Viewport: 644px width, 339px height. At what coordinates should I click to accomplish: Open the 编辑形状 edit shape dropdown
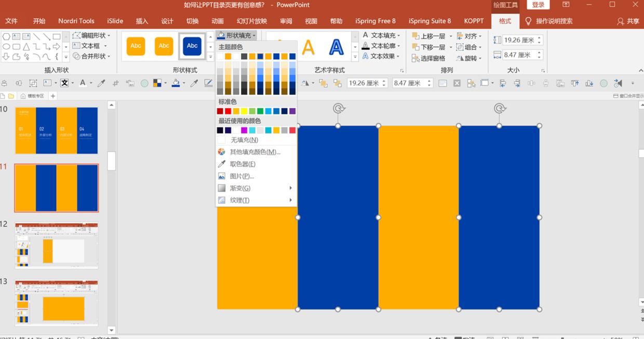coord(92,35)
